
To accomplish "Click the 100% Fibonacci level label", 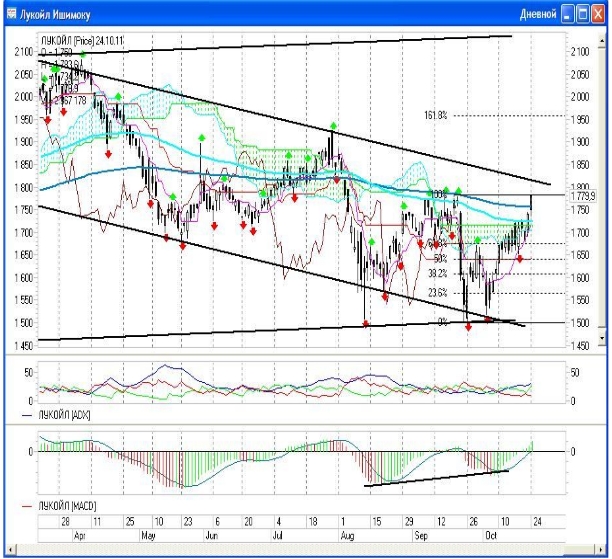I will coord(438,194).
